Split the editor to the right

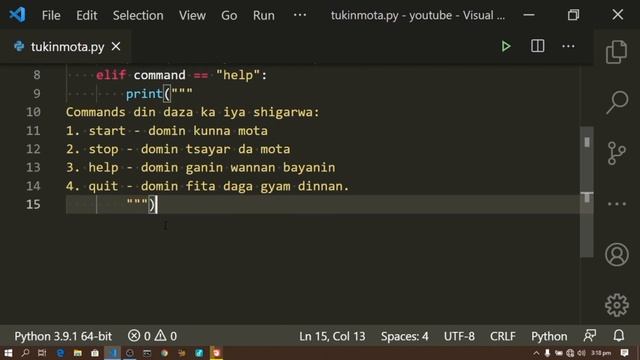click(x=538, y=46)
